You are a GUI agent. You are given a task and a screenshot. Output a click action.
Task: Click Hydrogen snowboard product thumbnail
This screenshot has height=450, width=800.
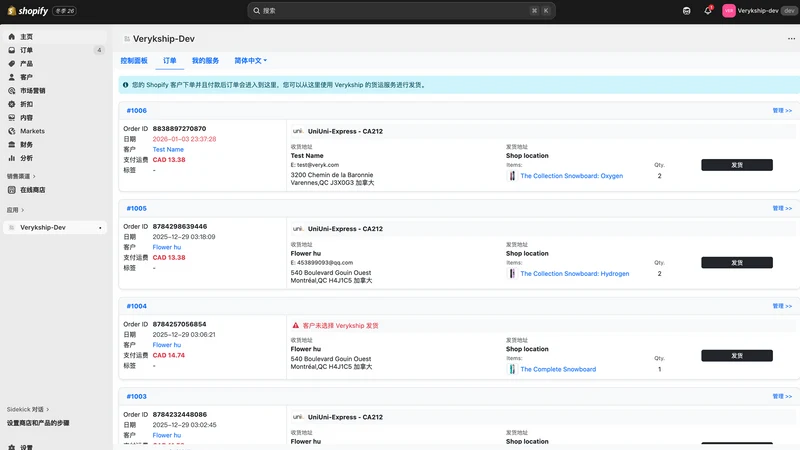coord(512,273)
